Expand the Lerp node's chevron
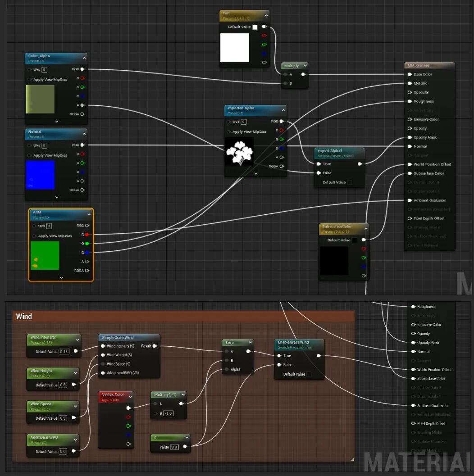The width and height of the screenshot is (474, 476). pos(250,342)
